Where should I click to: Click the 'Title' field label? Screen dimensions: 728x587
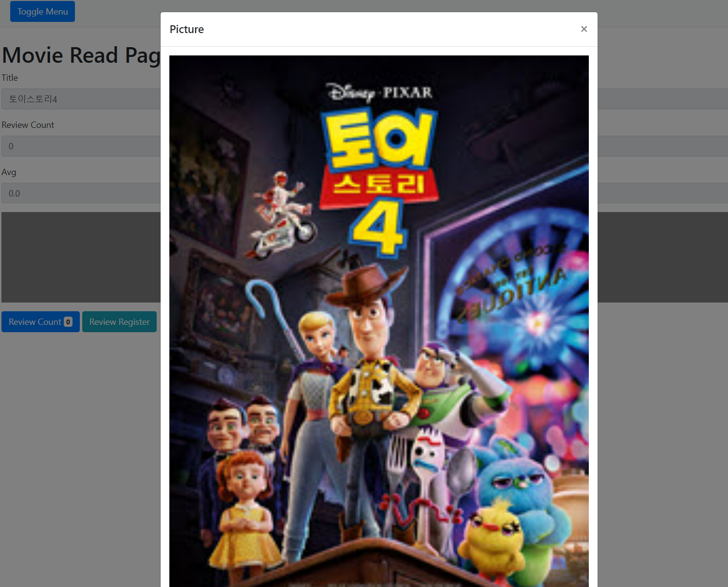coord(10,78)
